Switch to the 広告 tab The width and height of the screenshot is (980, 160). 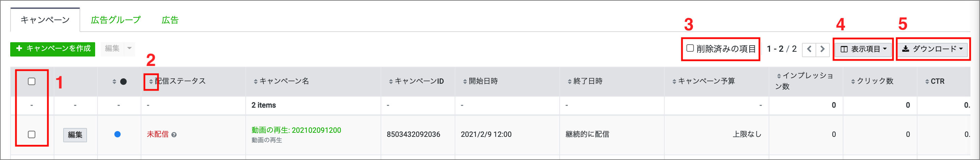pos(170,20)
